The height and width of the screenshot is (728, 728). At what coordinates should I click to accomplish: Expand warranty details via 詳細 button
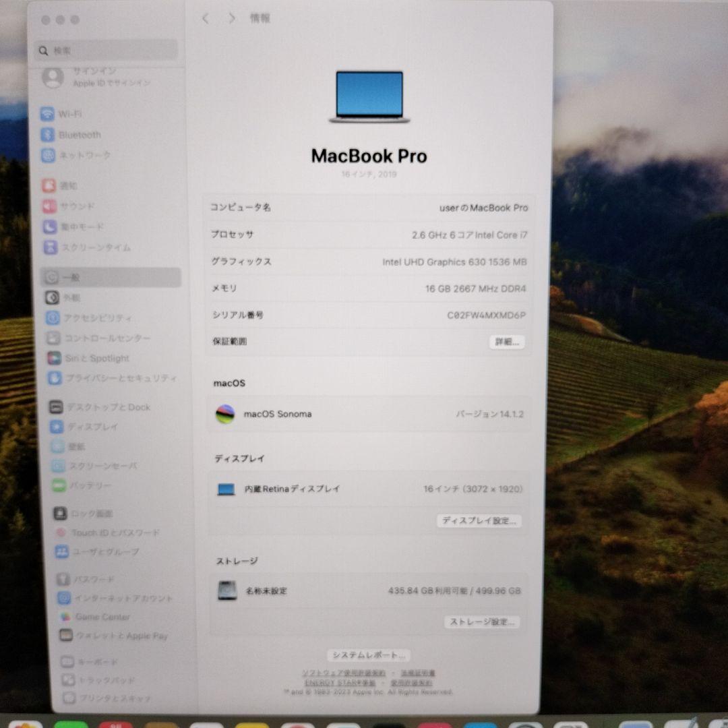pos(506,342)
